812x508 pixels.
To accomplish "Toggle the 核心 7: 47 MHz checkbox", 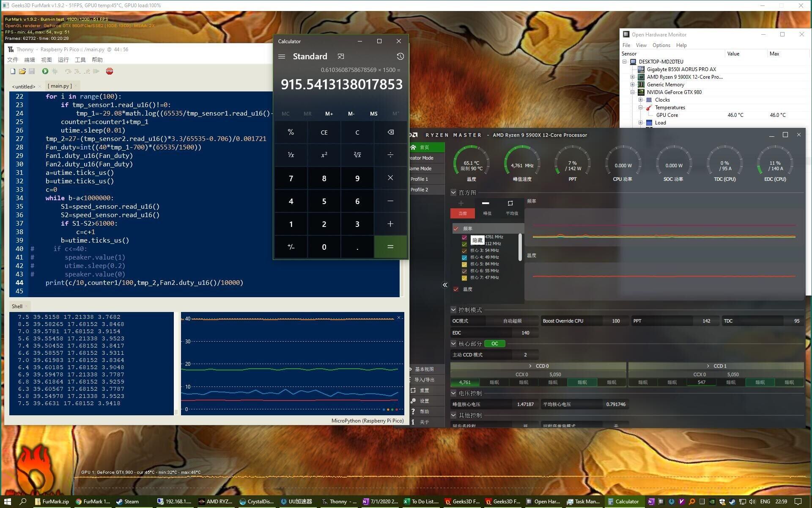I will click(464, 278).
